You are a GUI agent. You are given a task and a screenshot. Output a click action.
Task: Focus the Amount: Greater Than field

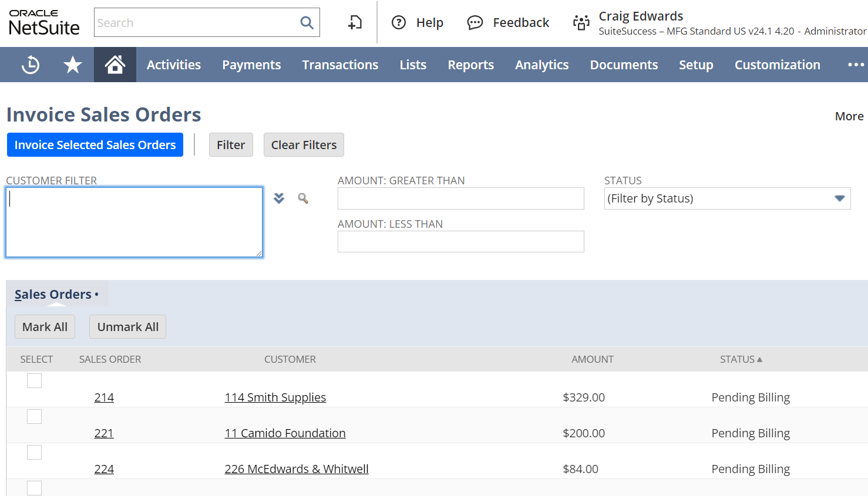click(x=460, y=198)
